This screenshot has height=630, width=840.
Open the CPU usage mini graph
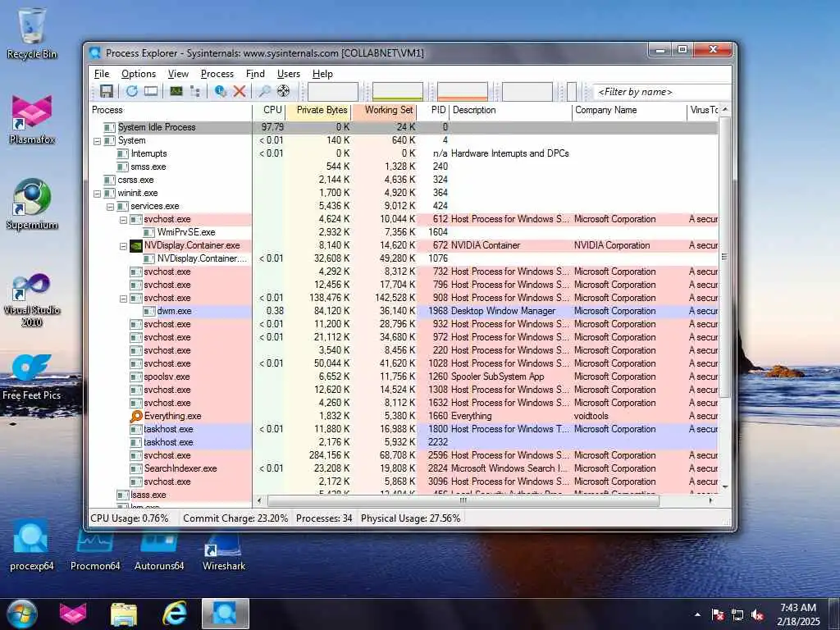point(333,92)
